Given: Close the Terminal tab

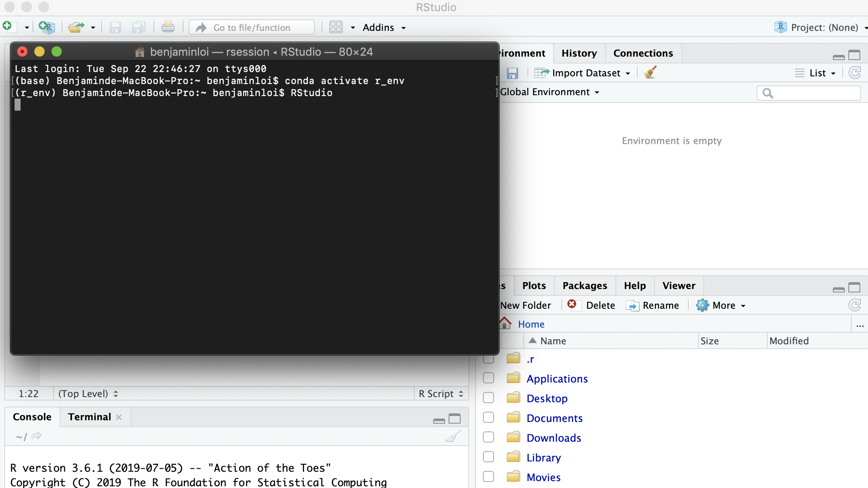Looking at the screenshot, I should click(119, 417).
